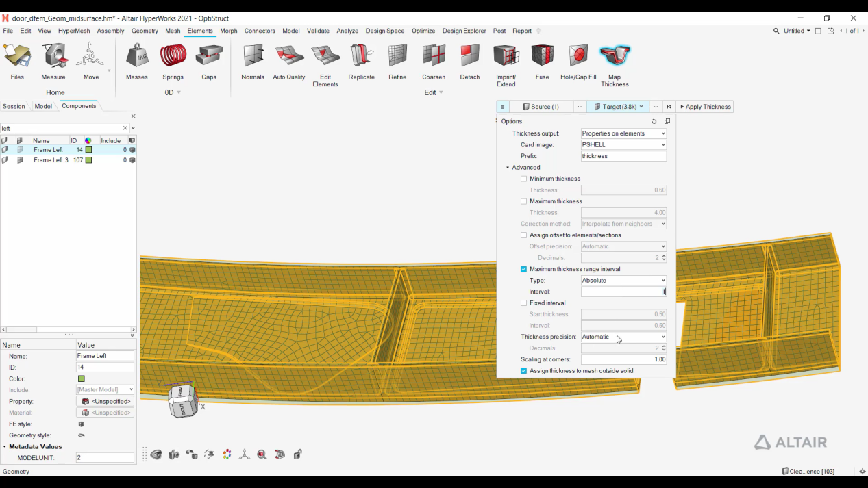Open the Coarsen tool

(x=434, y=62)
